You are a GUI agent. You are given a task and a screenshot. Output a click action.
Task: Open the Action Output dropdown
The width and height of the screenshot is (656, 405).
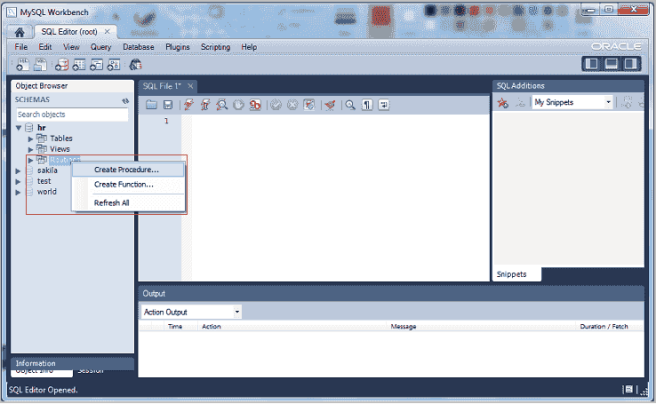(x=191, y=312)
